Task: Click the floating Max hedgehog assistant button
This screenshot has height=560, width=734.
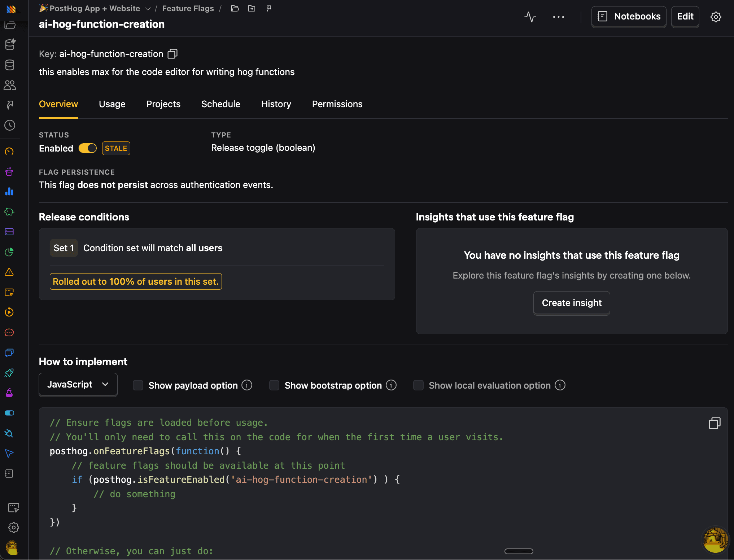Action: pos(715,540)
